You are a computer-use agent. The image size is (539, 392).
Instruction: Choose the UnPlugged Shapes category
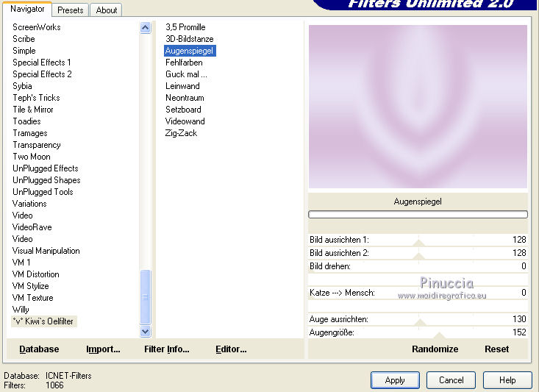coord(46,180)
